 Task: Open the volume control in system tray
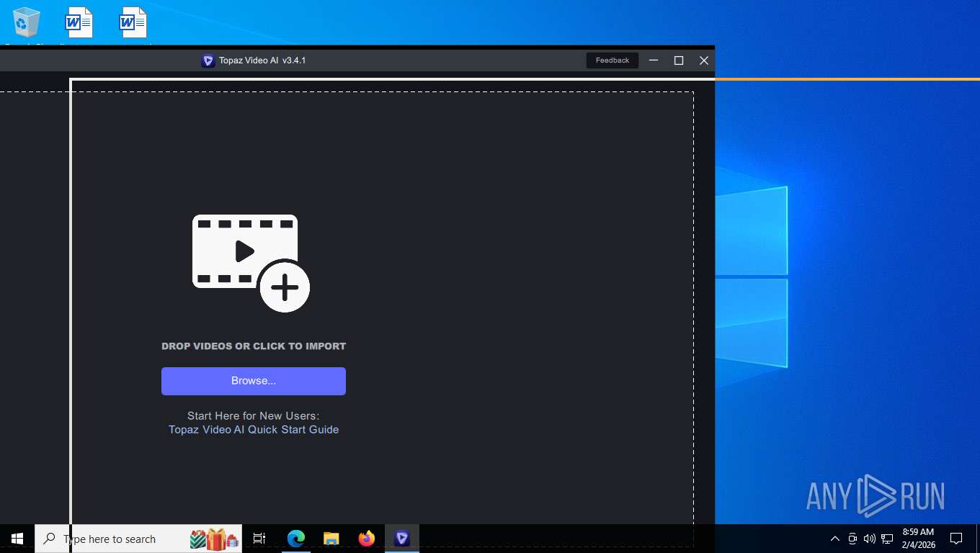[869, 539]
